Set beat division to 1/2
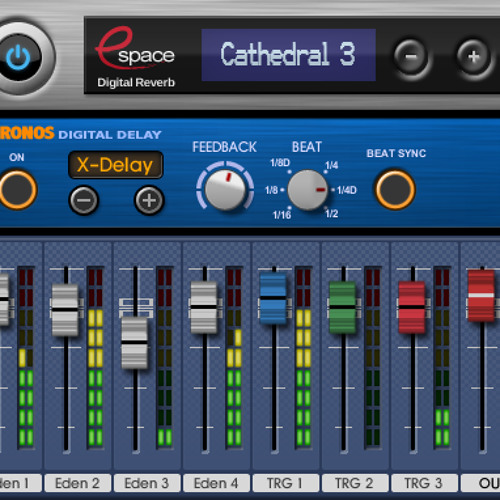Viewport: 500px width, 500px height. click(332, 214)
